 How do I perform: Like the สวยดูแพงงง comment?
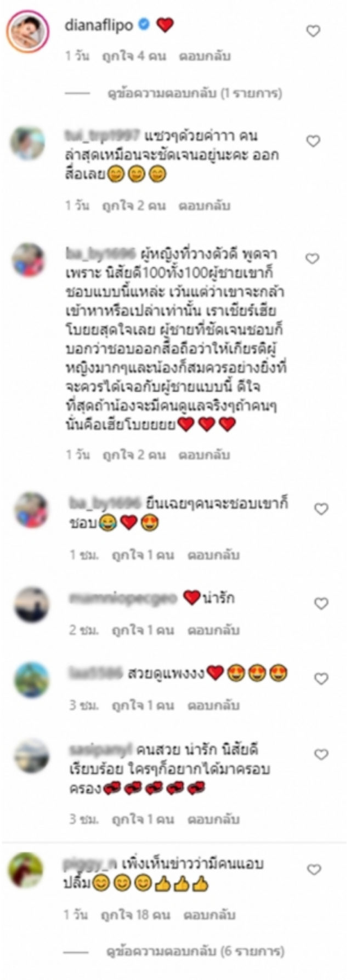[x=321, y=679]
